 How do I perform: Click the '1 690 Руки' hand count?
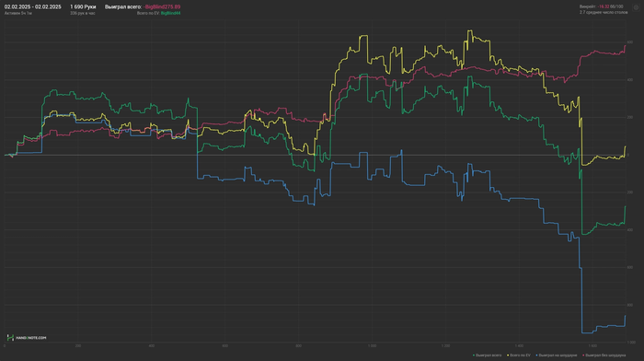tap(83, 7)
